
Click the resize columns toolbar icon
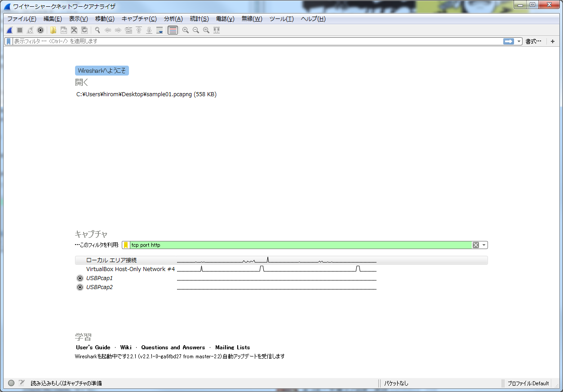[x=217, y=30]
